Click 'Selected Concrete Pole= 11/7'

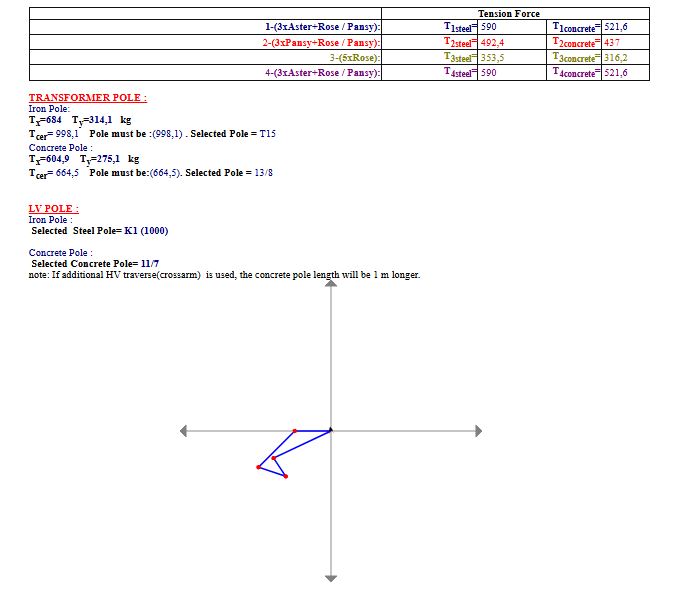tap(95, 264)
